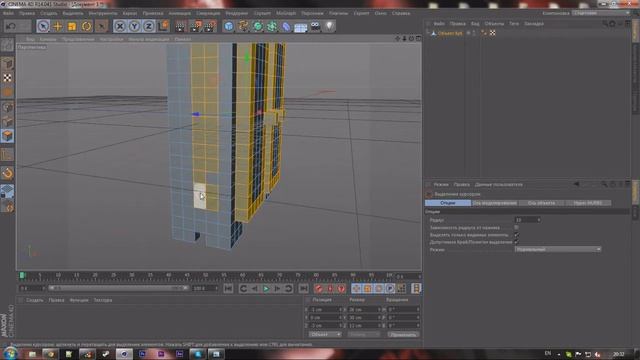The width and height of the screenshot is (640, 360).
Task: Select the Live Selection tool
Action: pos(43,27)
